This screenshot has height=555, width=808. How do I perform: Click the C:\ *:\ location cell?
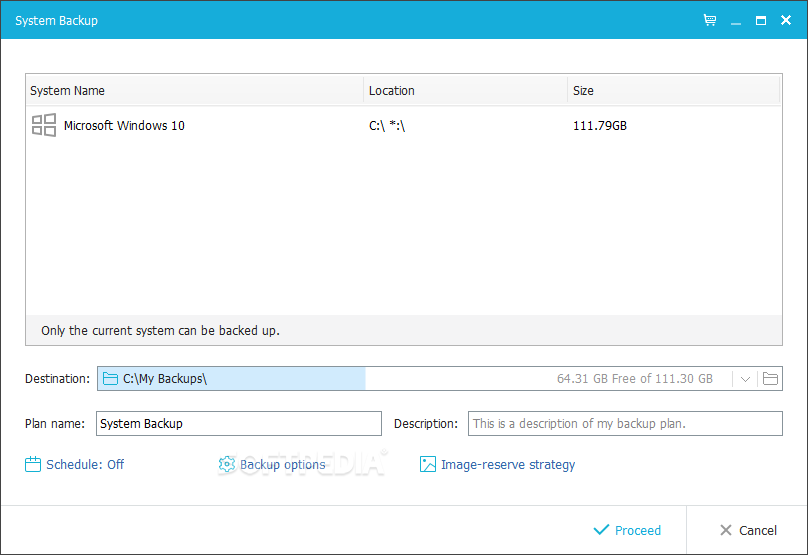point(387,125)
